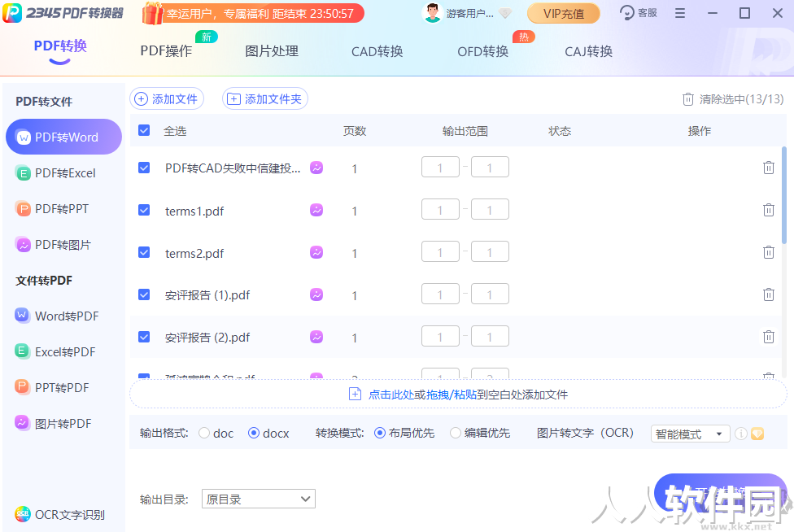
Task: Open OCR文字识别 in the sidebar
Action: coord(59,514)
